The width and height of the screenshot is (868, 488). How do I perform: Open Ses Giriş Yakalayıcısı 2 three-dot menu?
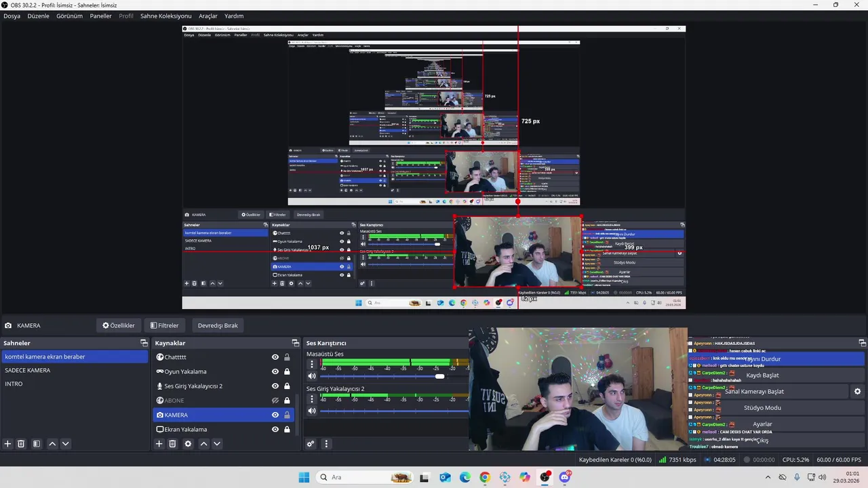click(x=312, y=399)
